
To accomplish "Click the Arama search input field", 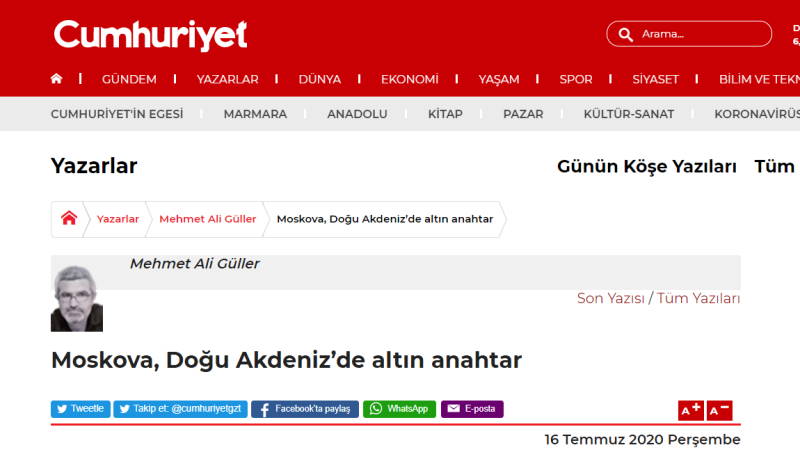I will pyautogui.click(x=700, y=34).
